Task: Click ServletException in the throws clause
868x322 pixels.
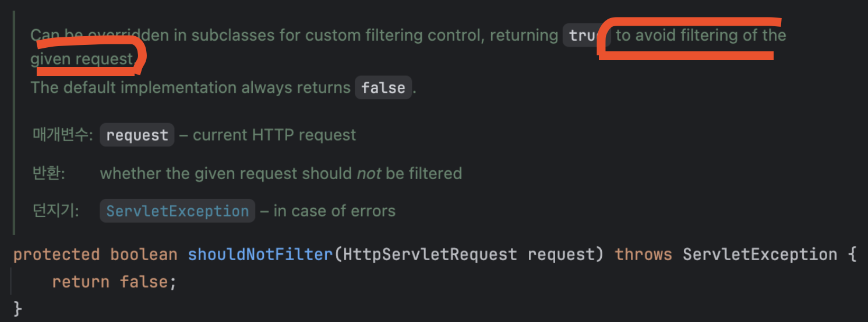Action: coord(760,255)
